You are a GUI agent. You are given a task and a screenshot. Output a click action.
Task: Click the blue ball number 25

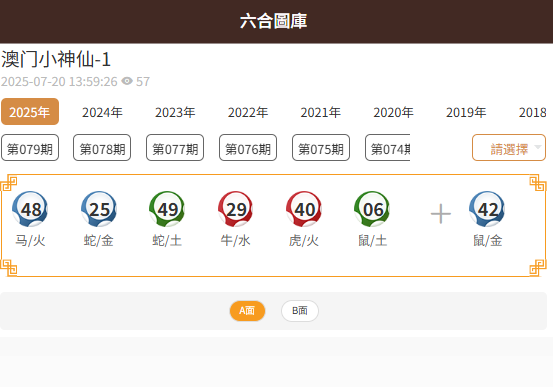[99, 209]
